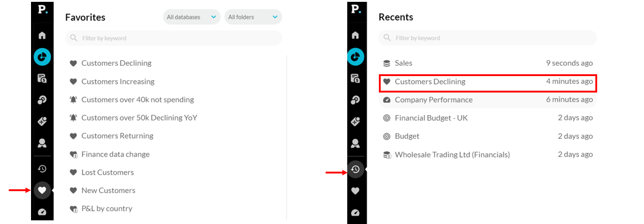Click the Home icon in left sidebar
Screen dimensions: 644x224
pyautogui.click(x=42, y=35)
